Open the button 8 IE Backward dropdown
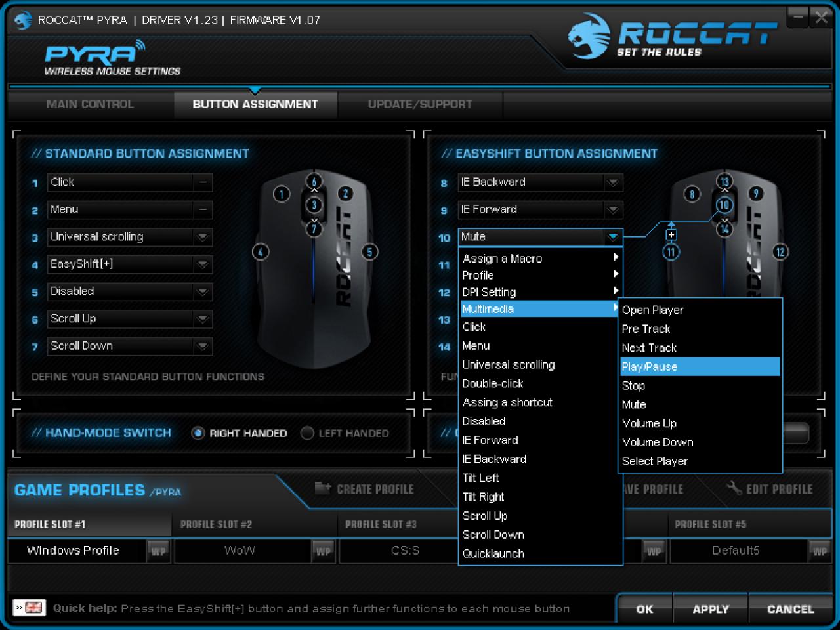The height and width of the screenshot is (630, 840). [x=613, y=182]
